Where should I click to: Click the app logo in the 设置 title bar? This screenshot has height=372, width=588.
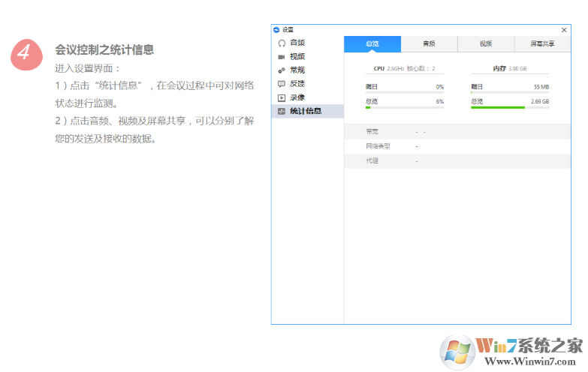[277, 29]
